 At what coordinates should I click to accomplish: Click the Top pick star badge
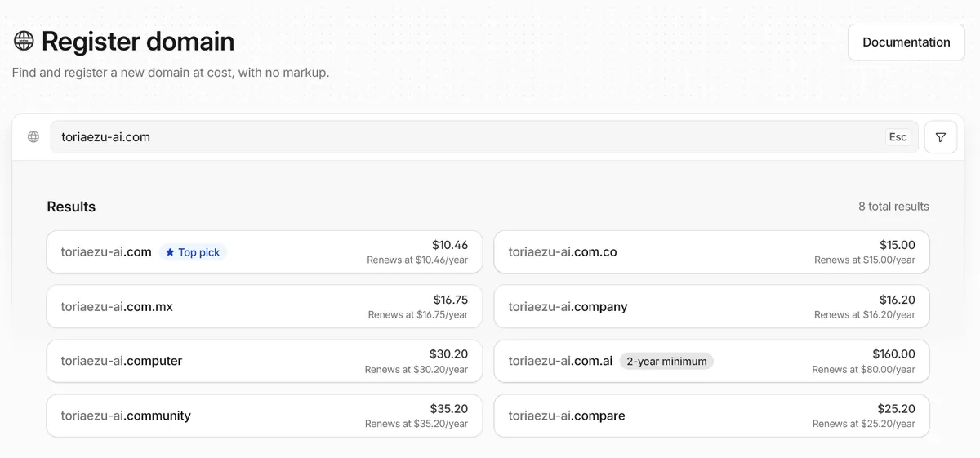(x=193, y=252)
